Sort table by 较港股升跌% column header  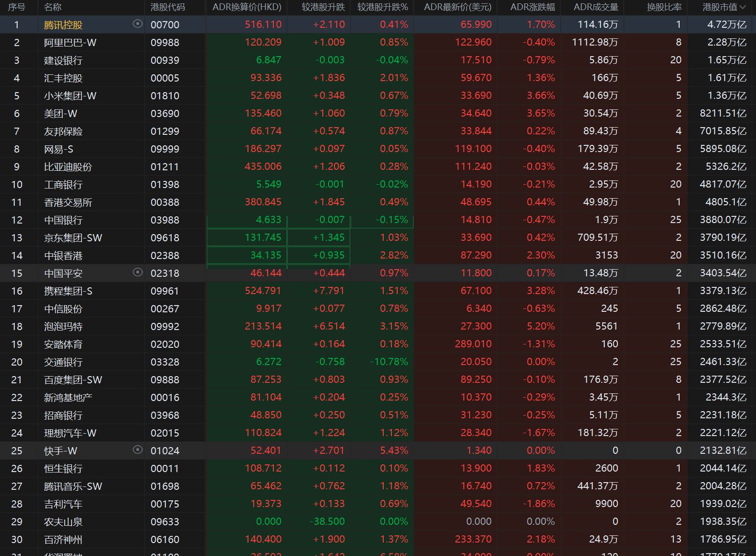[x=382, y=7]
